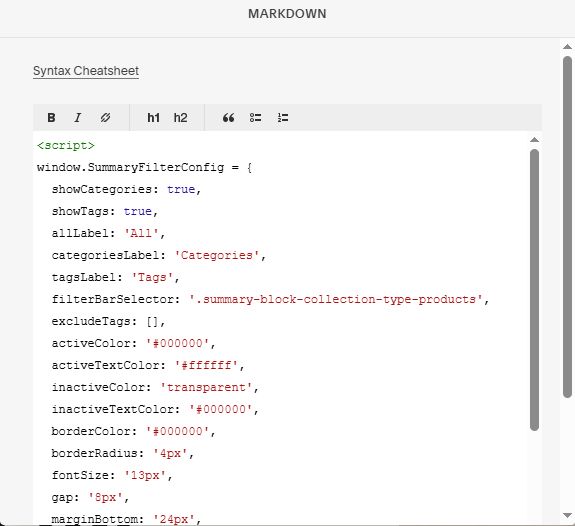Click the editor's scroll up arrow

click(534, 140)
